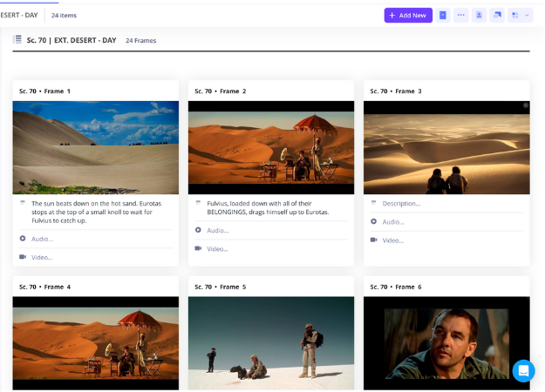Click the Add New button

click(408, 15)
